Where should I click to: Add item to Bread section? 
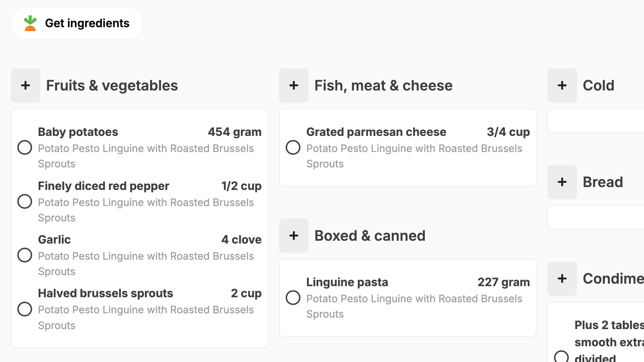click(x=562, y=182)
